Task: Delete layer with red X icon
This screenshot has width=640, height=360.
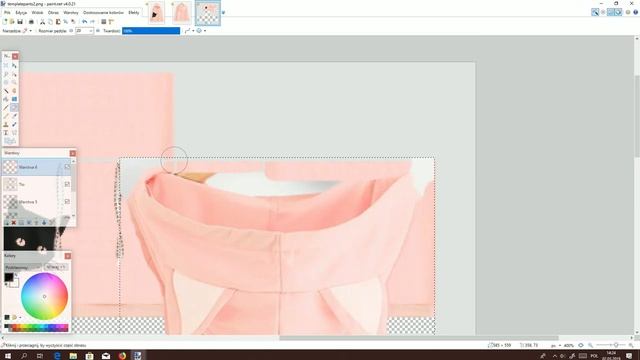Action: pos(14,222)
